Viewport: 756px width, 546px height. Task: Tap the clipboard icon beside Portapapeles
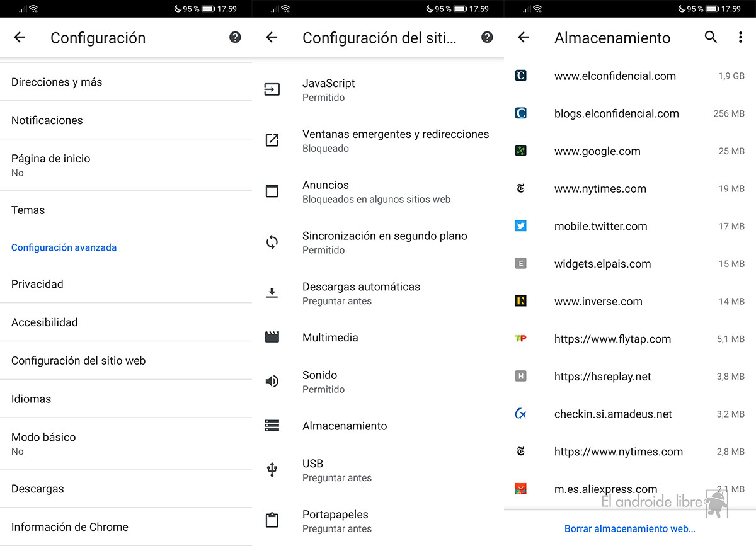coord(272,521)
